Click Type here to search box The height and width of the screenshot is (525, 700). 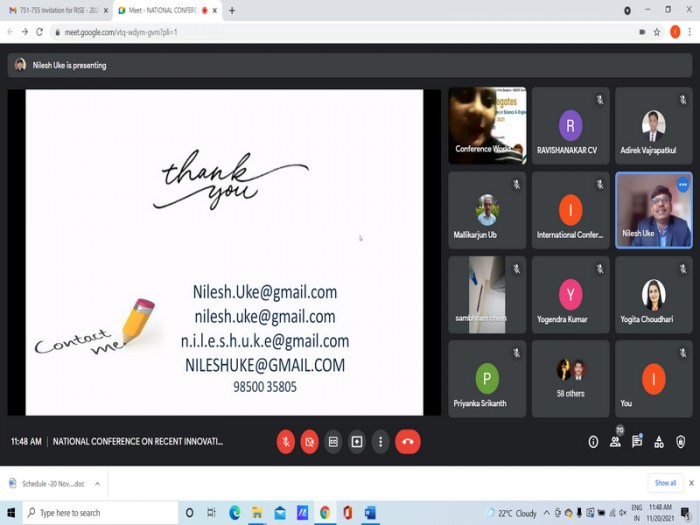pos(100,513)
